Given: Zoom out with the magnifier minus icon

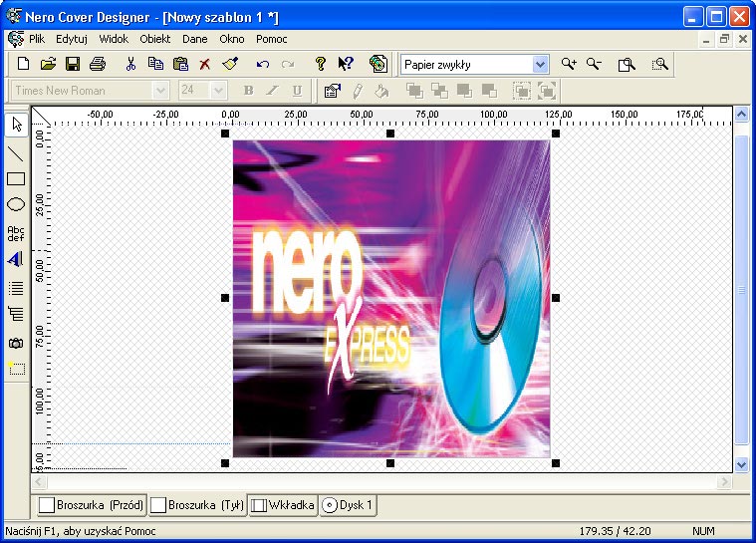Looking at the screenshot, I should click(x=594, y=64).
